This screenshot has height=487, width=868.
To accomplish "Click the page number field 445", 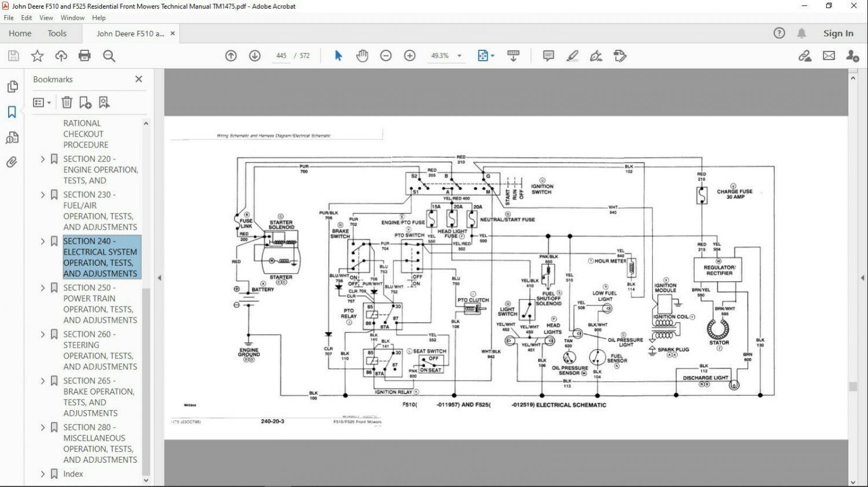I will (x=281, y=56).
